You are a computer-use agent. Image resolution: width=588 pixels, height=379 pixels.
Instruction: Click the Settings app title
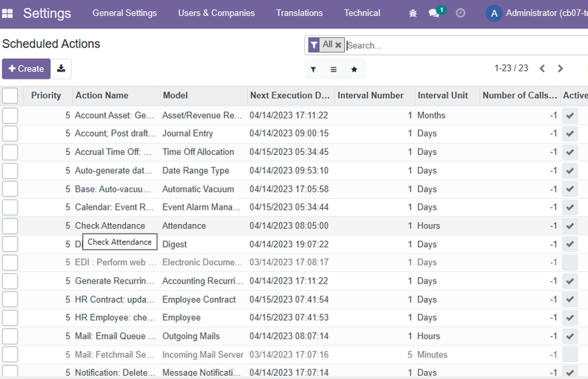coord(47,14)
